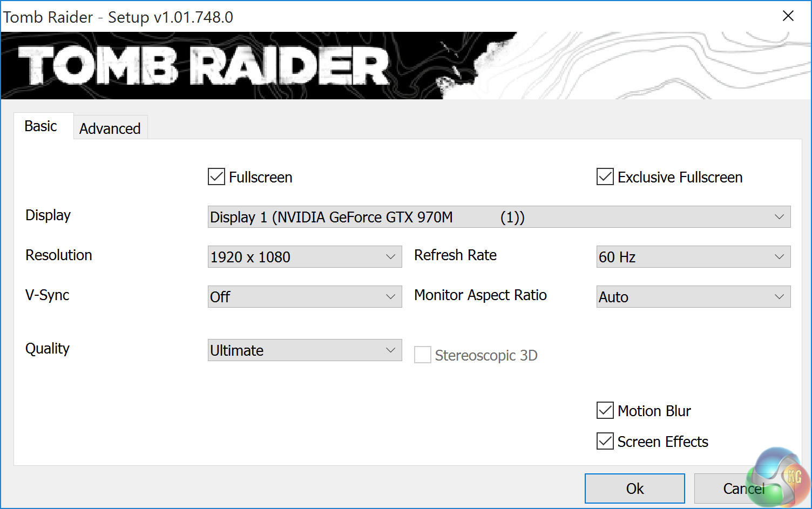Image resolution: width=812 pixels, height=509 pixels.
Task: Change the V-Sync dropdown currently Off
Action: pos(304,297)
